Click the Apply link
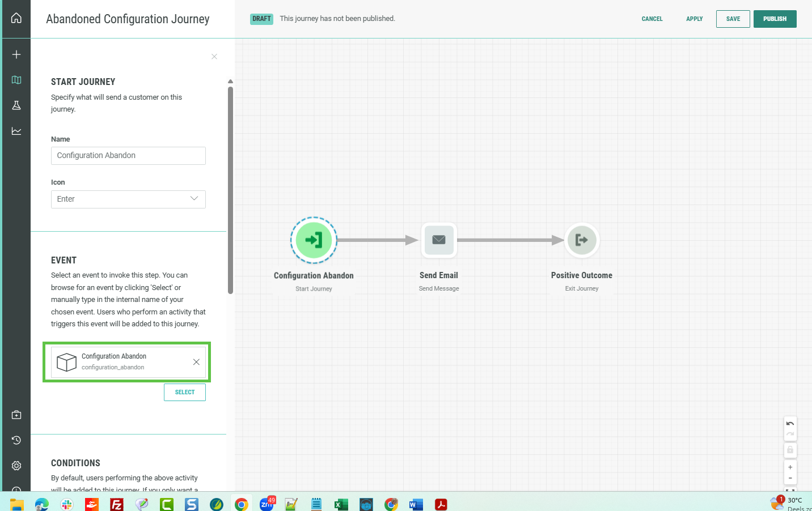Screen dimensions: 812x511 tap(694, 19)
